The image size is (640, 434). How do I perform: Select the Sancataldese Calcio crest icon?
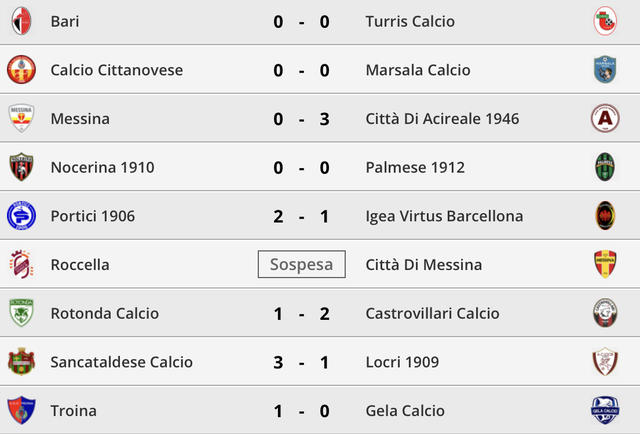pos(20,362)
